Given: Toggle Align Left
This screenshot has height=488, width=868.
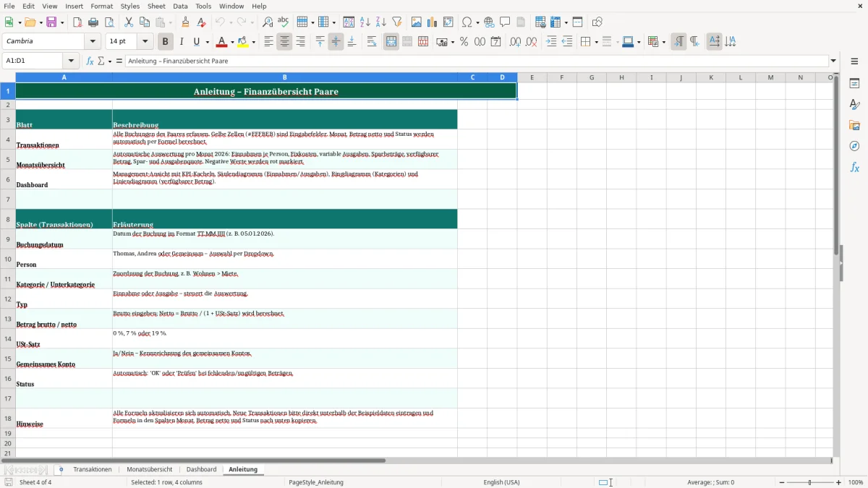Looking at the screenshot, I should click(x=268, y=42).
